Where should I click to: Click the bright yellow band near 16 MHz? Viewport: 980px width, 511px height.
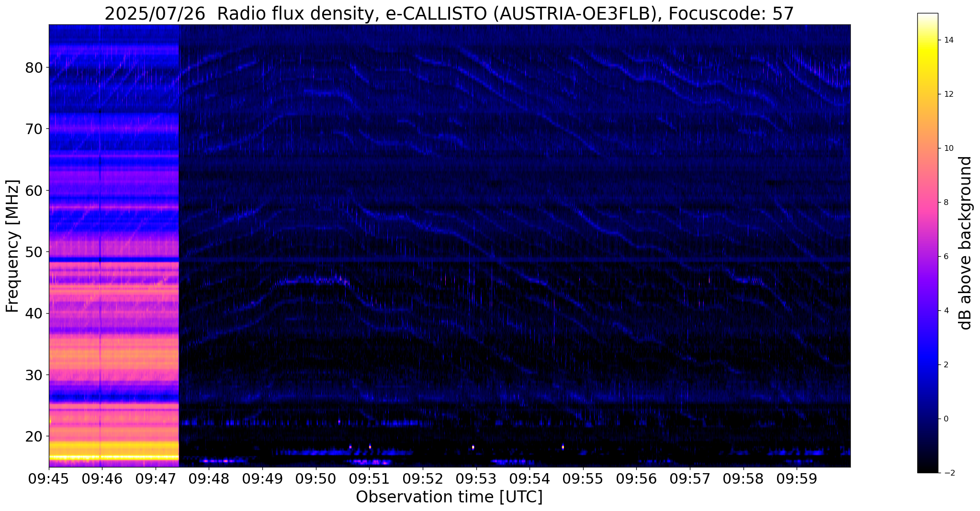coord(113,457)
